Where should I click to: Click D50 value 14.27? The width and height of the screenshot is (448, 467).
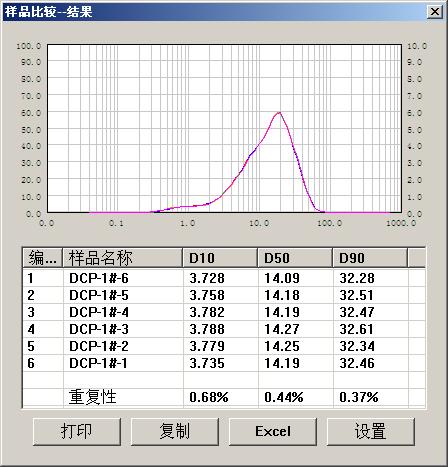282,329
